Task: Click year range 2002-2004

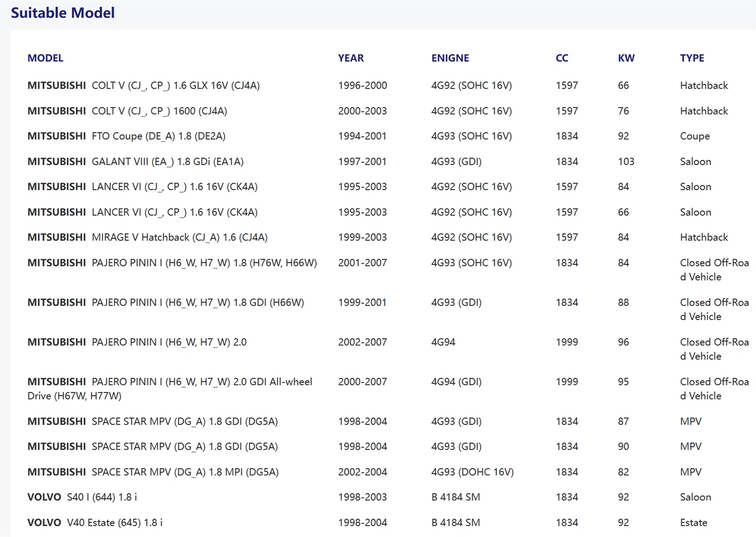Action: (x=362, y=472)
